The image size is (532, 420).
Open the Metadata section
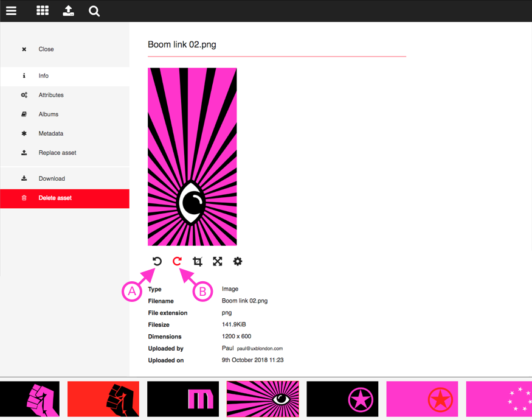(x=65, y=133)
